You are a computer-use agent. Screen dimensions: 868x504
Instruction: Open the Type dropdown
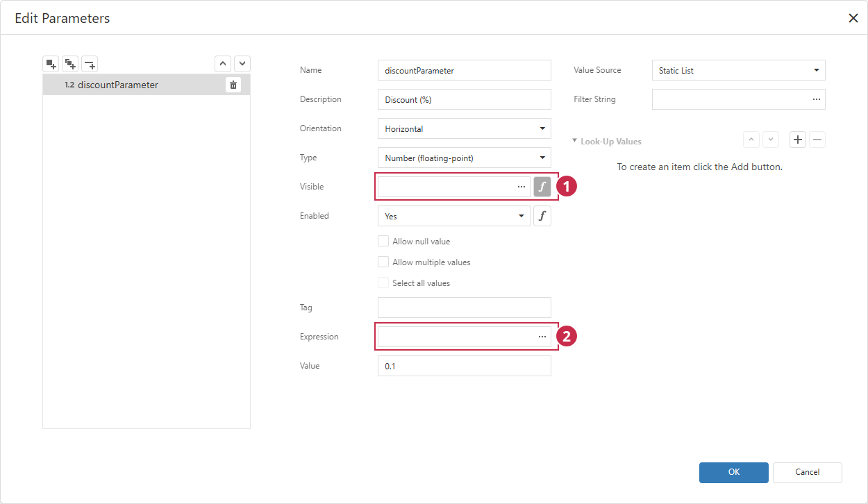pos(464,158)
